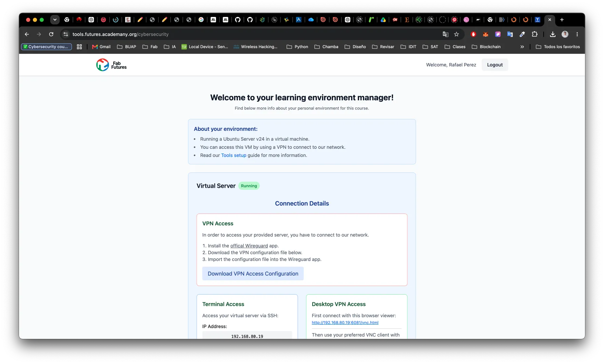Open the apps grid icon in bookmarks bar

click(79, 47)
